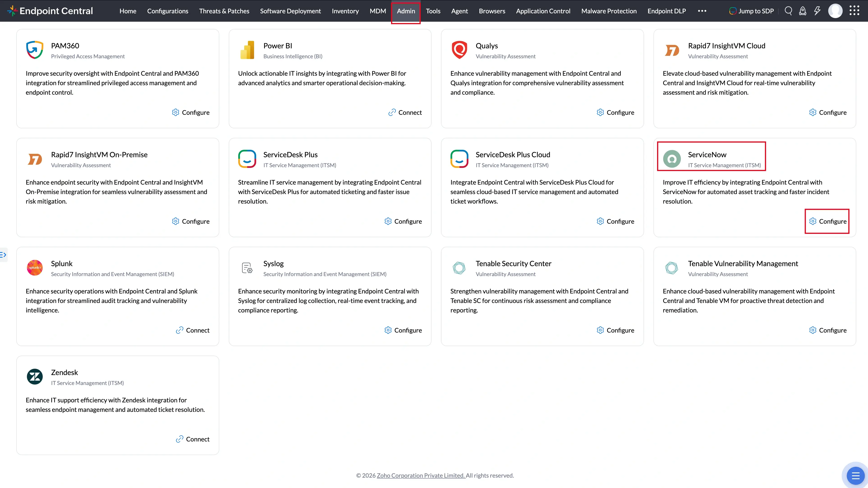Image resolution: width=868 pixels, height=488 pixels.
Task: Click the Zendesk card title
Action: click(64, 372)
